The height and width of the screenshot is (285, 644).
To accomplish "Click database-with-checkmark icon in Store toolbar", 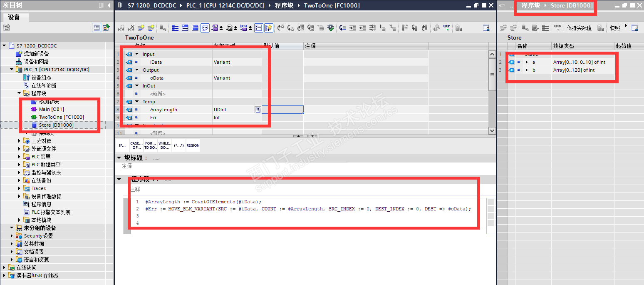I will [x=535, y=28].
